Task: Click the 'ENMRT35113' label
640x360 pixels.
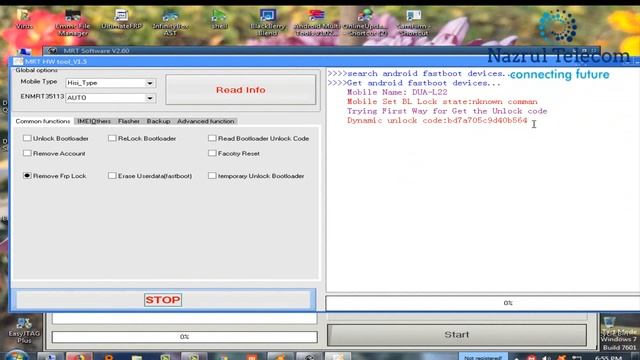Action: (x=42, y=97)
